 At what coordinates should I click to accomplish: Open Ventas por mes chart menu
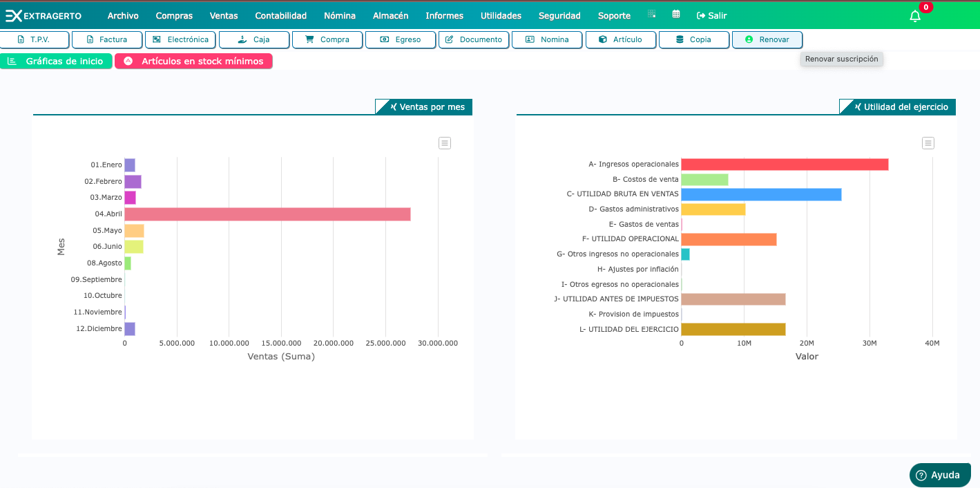tap(445, 143)
